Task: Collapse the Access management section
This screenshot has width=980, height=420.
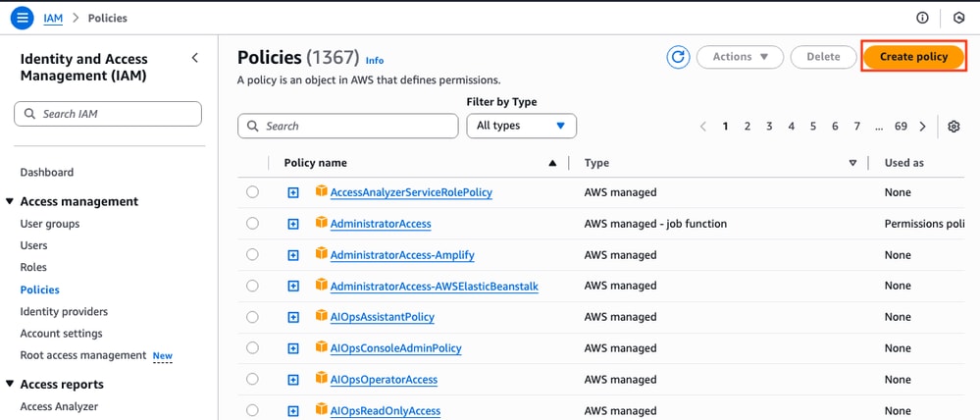Action: pos(10,201)
